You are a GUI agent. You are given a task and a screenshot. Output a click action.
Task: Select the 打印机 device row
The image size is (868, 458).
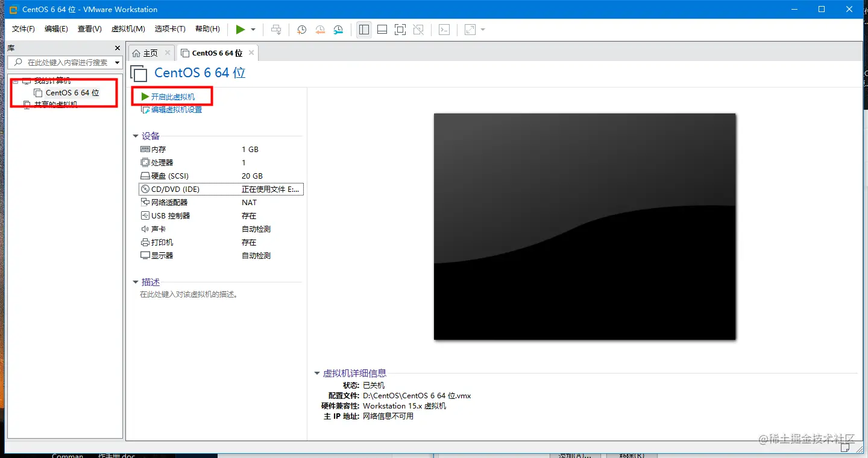(x=221, y=243)
